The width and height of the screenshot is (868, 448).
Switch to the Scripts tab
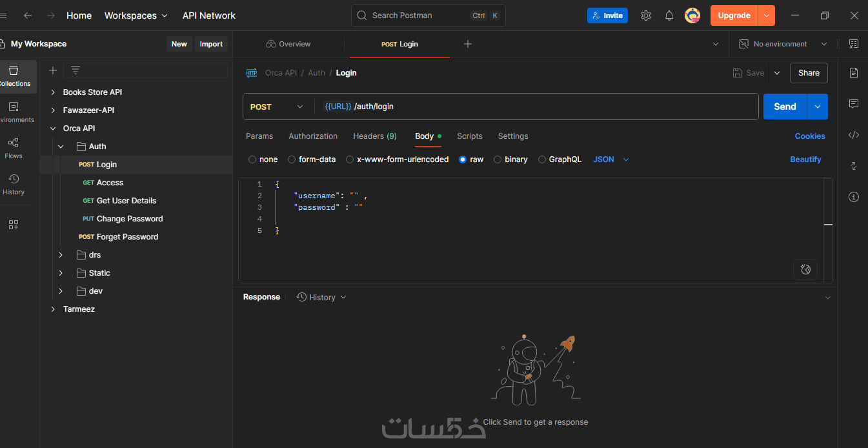point(470,136)
